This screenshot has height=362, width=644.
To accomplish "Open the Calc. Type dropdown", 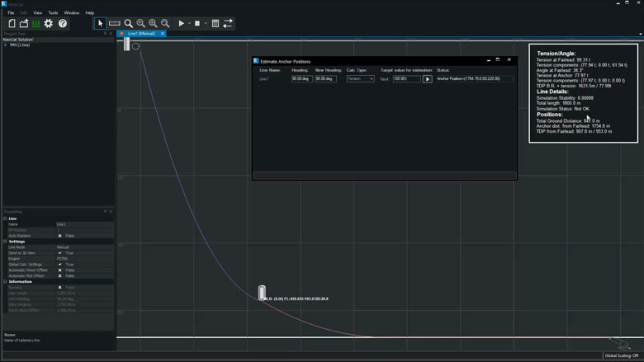I will 360,79.
